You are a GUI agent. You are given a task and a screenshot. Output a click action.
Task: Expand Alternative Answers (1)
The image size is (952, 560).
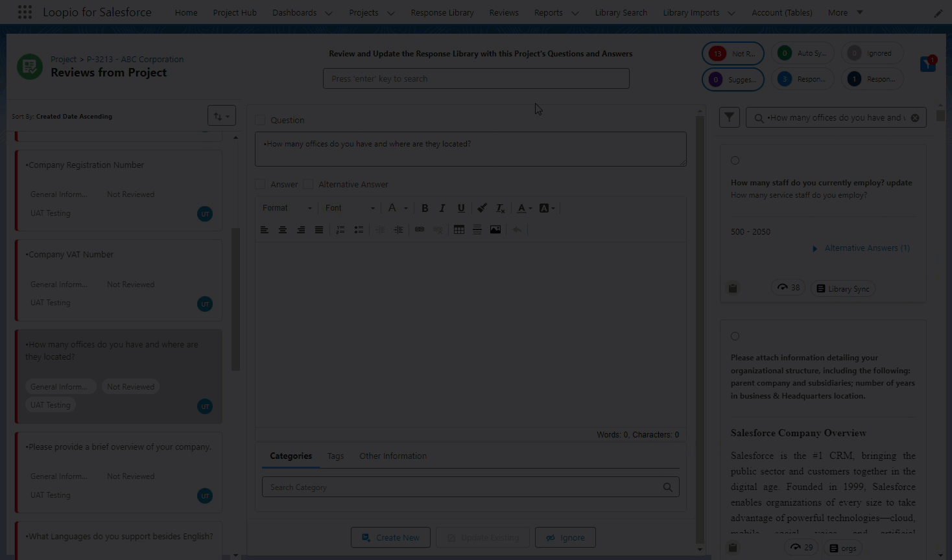861,248
